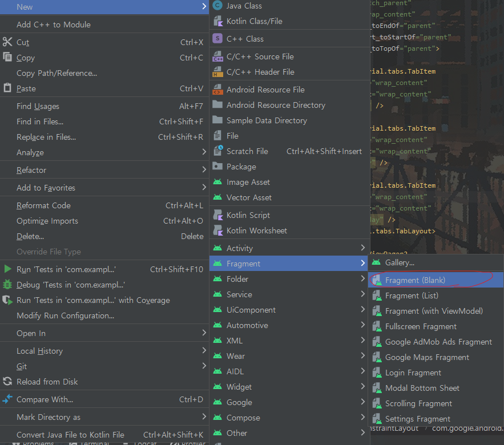The width and height of the screenshot is (504, 445).
Task: Click the Sample Data Directory folder icon
Action: [217, 120]
